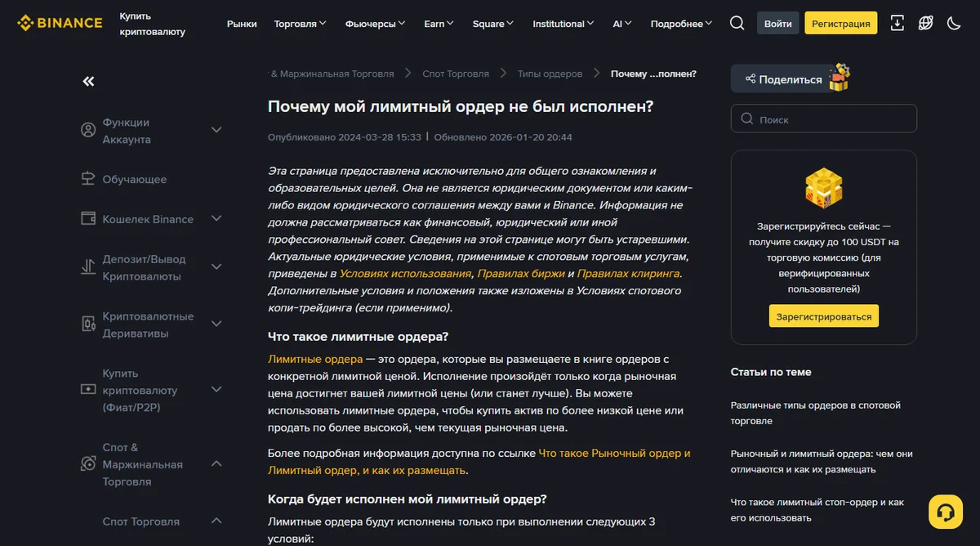Image resolution: width=980 pixels, height=546 pixels.
Task: Click the Регистрация button
Action: (x=840, y=23)
